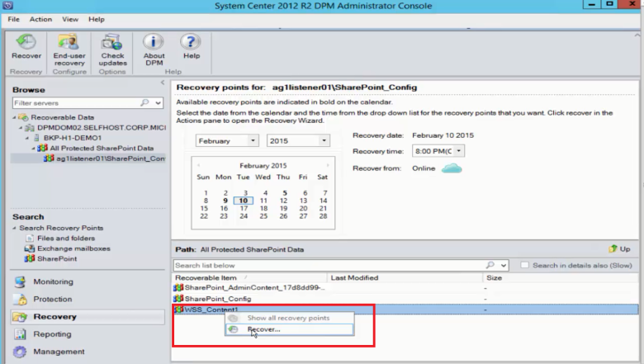644x364 pixels.
Task: Collapse the Recoverable Data tree node
Action: [14, 117]
